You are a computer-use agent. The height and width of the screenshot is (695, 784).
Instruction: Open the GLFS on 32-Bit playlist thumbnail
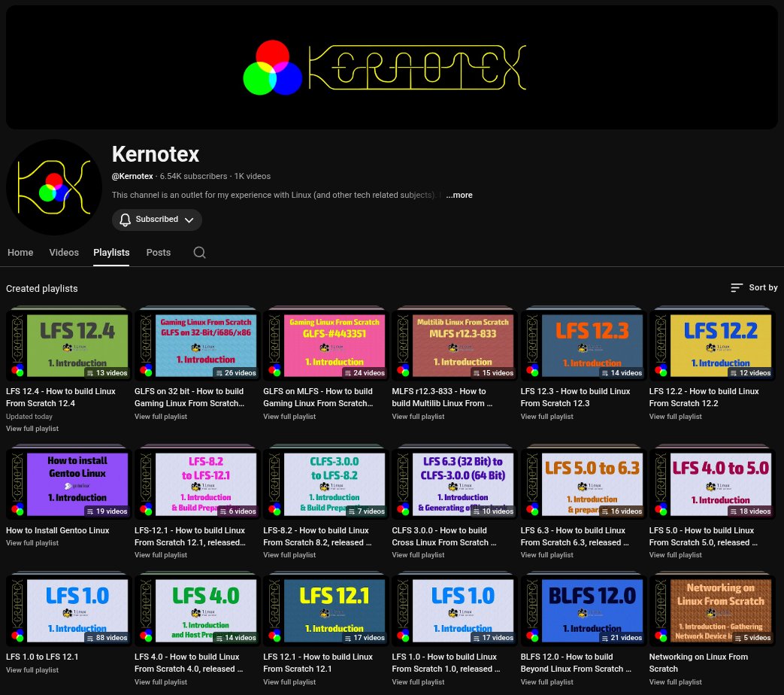point(198,345)
